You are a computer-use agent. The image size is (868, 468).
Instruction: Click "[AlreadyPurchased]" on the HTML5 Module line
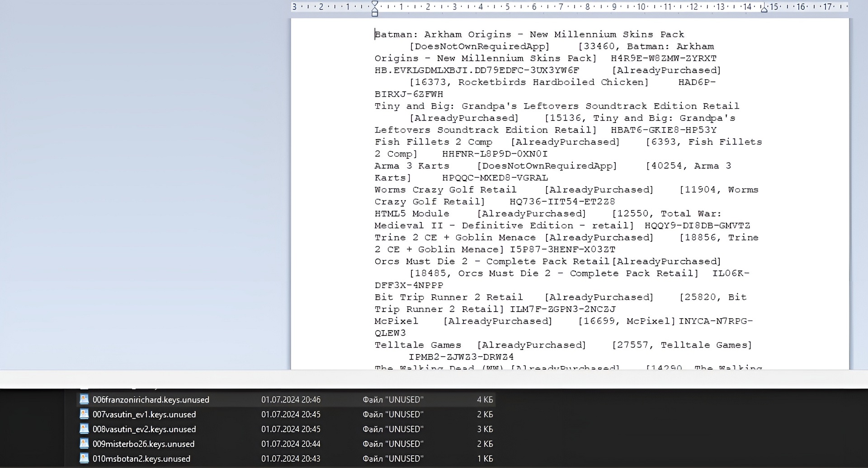coord(532,214)
